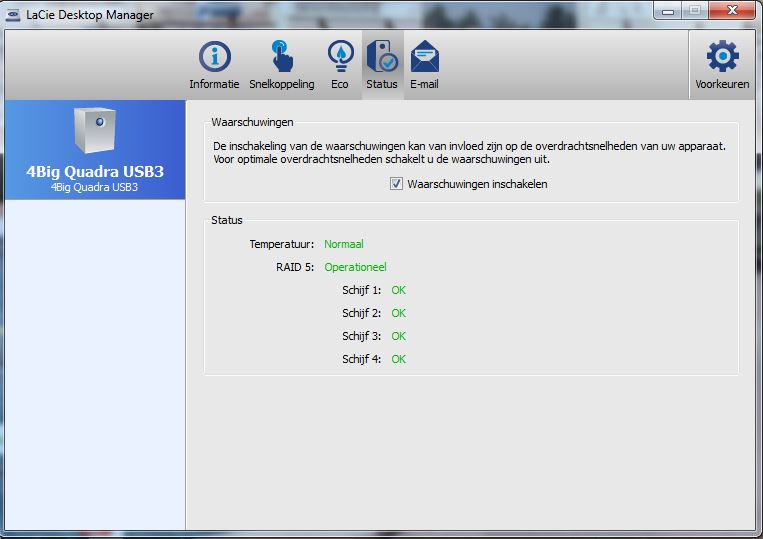763x539 pixels.
Task: Maximize the LaCie Desktop Manager window
Action: [694, 11]
